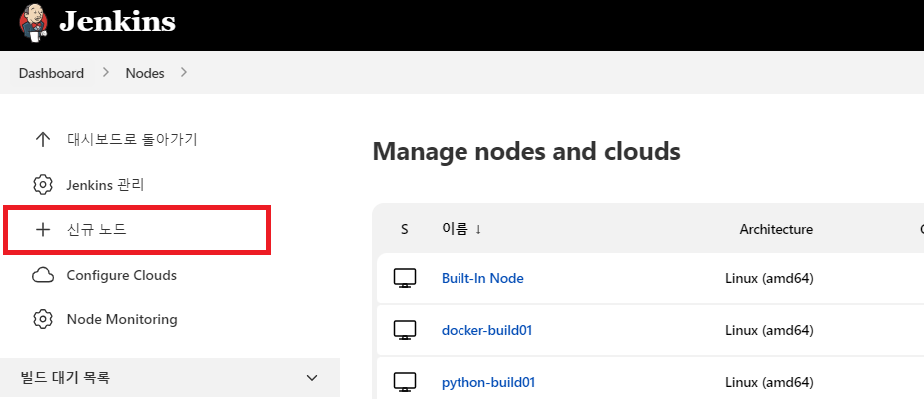Select 대시보드로 돌아가기 in the sidebar

click(x=132, y=140)
